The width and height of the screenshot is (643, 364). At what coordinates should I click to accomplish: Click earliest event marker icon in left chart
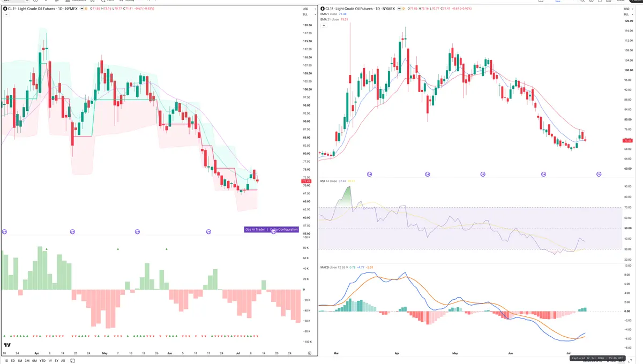tap(4, 231)
